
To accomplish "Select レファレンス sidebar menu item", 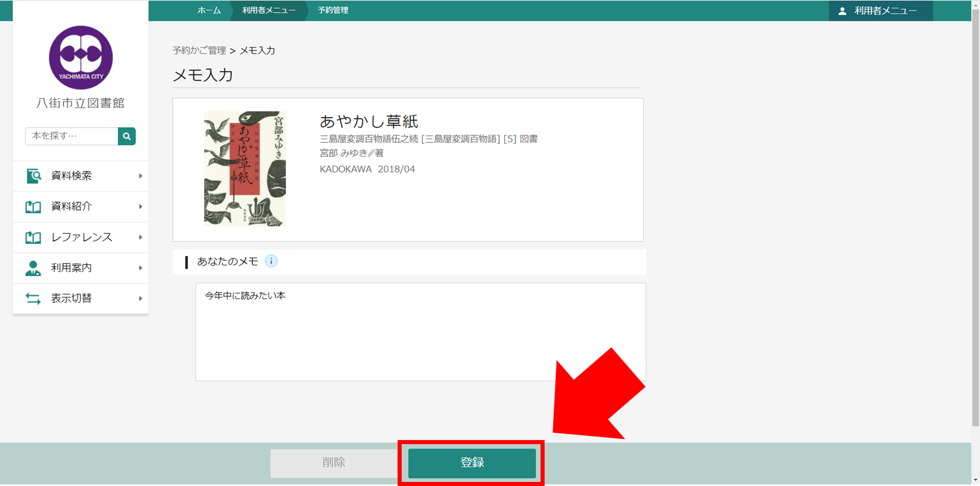I will click(81, 237).
